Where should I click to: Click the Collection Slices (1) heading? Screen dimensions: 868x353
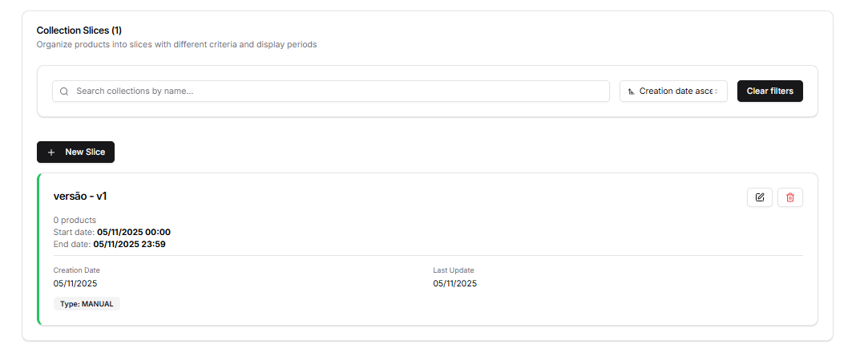79,30
